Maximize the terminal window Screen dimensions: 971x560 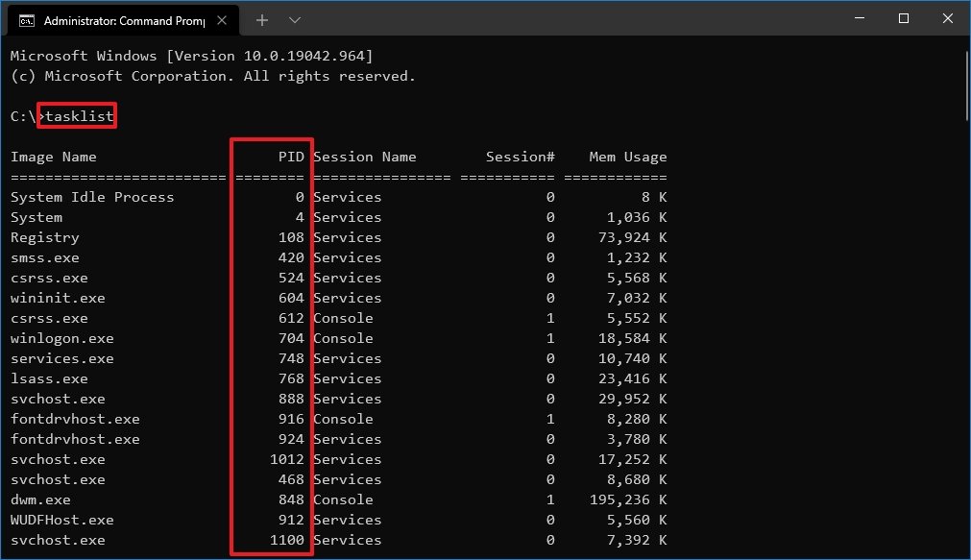click(902, 18)
